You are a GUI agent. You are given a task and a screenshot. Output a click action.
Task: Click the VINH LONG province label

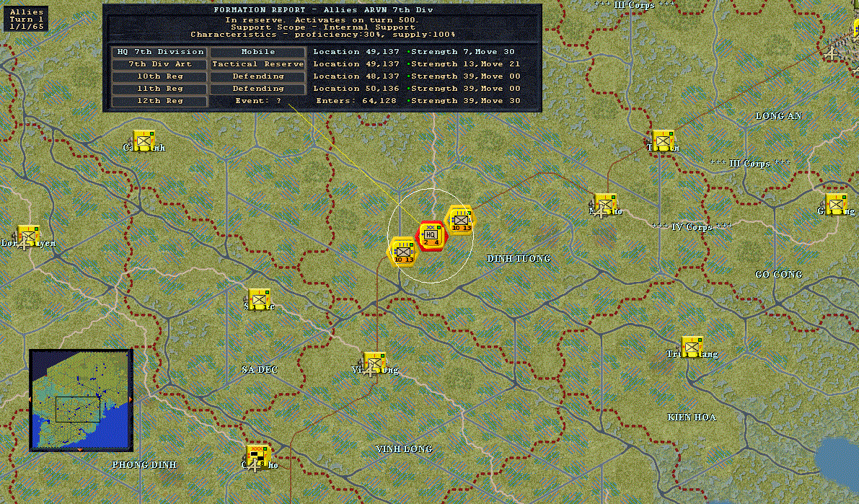pos(405,449)
